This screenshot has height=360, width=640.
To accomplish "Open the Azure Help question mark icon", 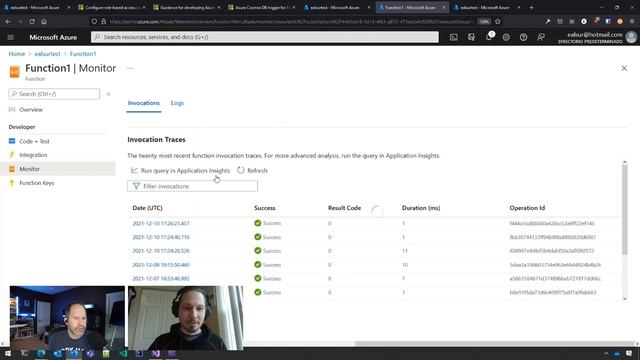I will (523, 37).
